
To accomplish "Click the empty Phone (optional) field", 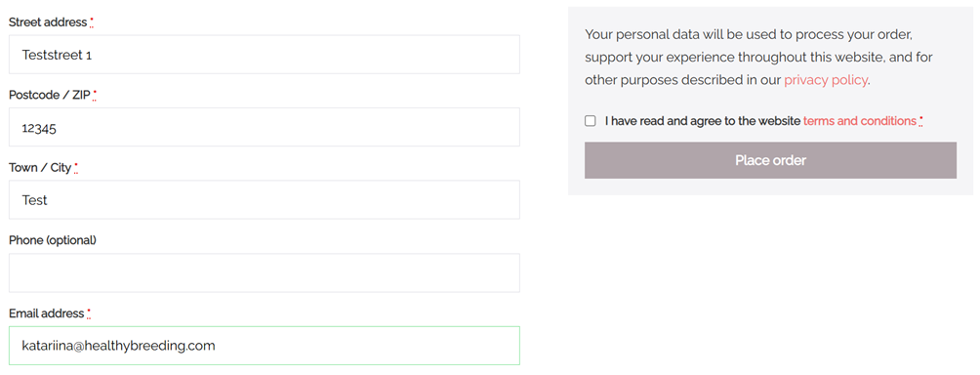I will (x=265, y=273).
